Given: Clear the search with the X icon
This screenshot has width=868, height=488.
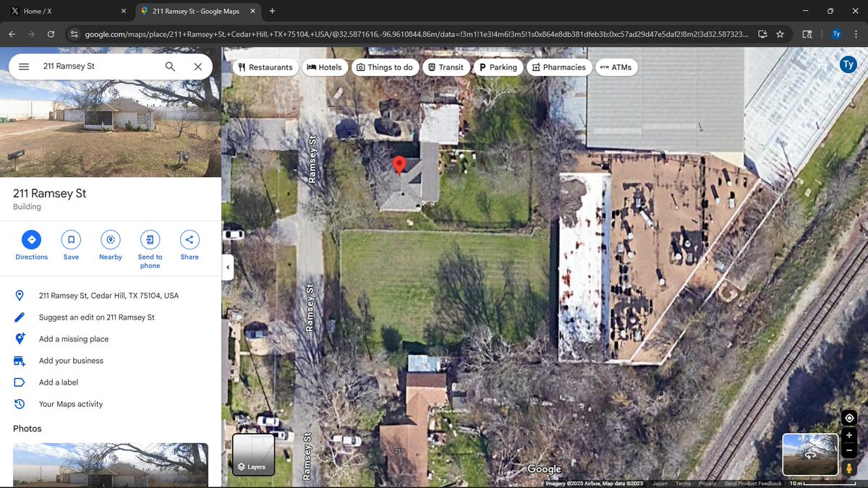Looking at the screenshot, I should 198,67.
